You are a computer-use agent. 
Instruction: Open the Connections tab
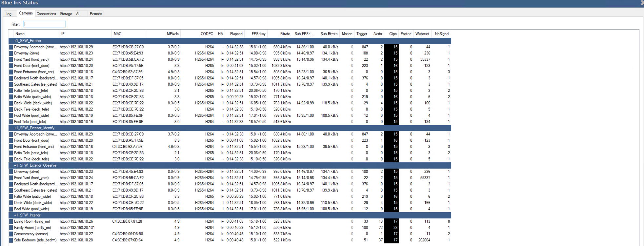pyautogui.click(x=46, y=14)
